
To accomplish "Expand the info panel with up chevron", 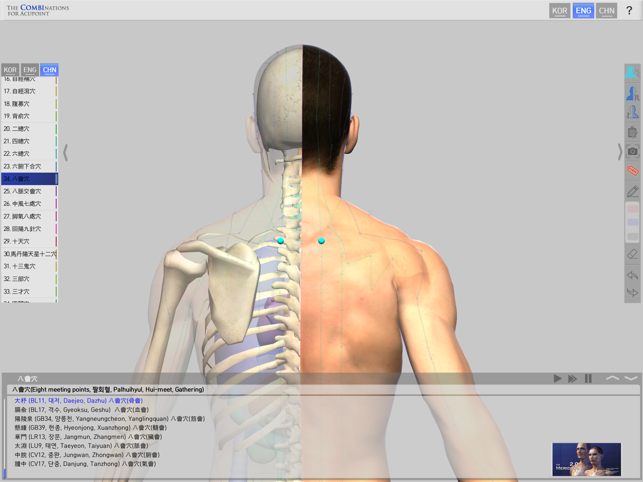I will click(x=612, y=378).
